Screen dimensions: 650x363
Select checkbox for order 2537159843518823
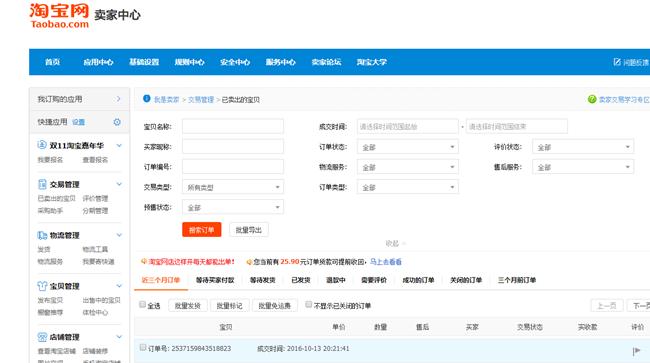pos(143,347)
